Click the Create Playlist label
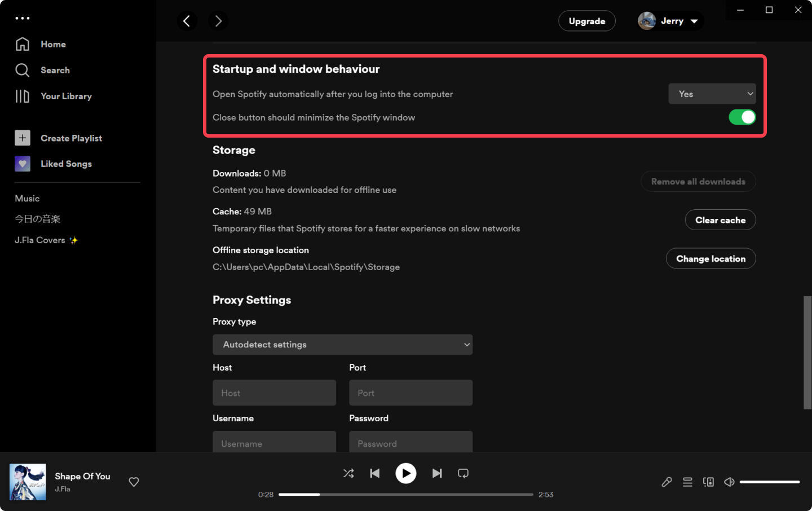Image resolution: width=812 pixels, height=511 pixels. click(72, 138)
